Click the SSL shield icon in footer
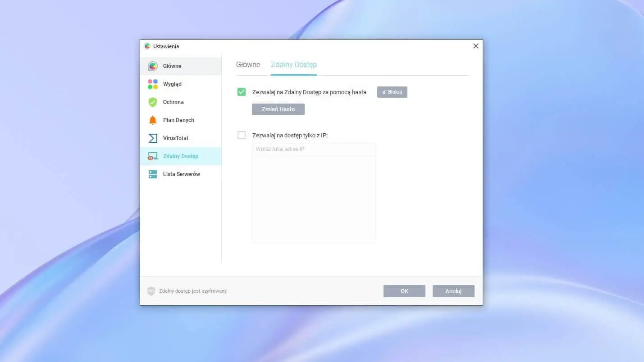The height and width of the screenshot is (362, 644). [x=151, y=291]
